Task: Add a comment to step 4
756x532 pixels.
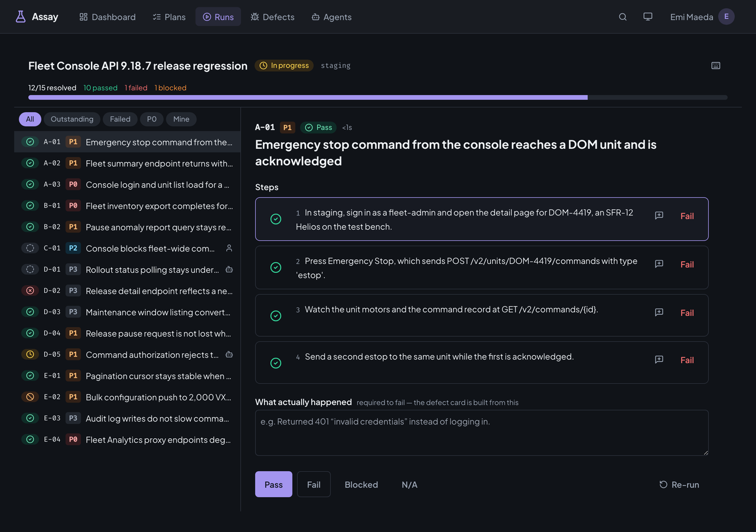Action: coord(659,360)
